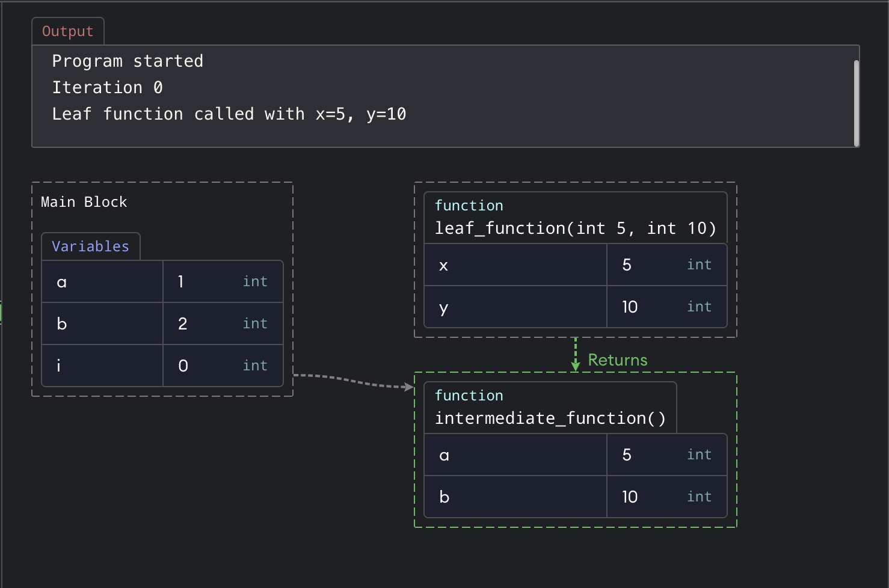
Task: Click the 'Iteration 0' output line
Action: pos(107,88)
